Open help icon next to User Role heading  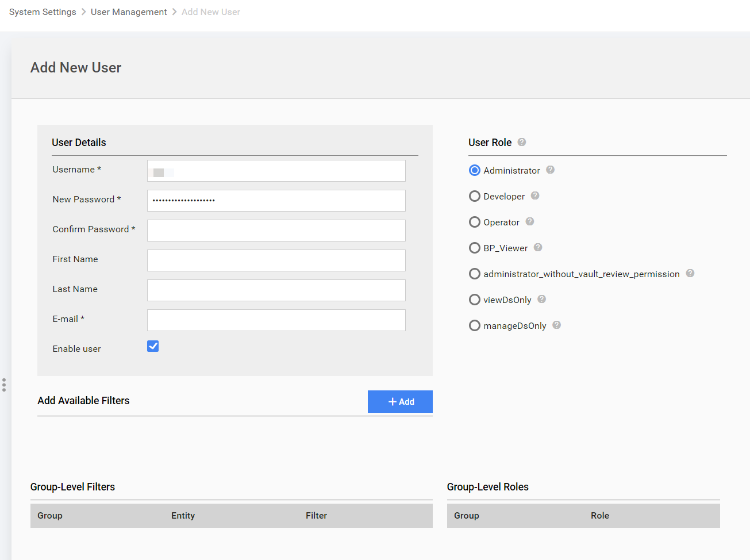point(522,142)
